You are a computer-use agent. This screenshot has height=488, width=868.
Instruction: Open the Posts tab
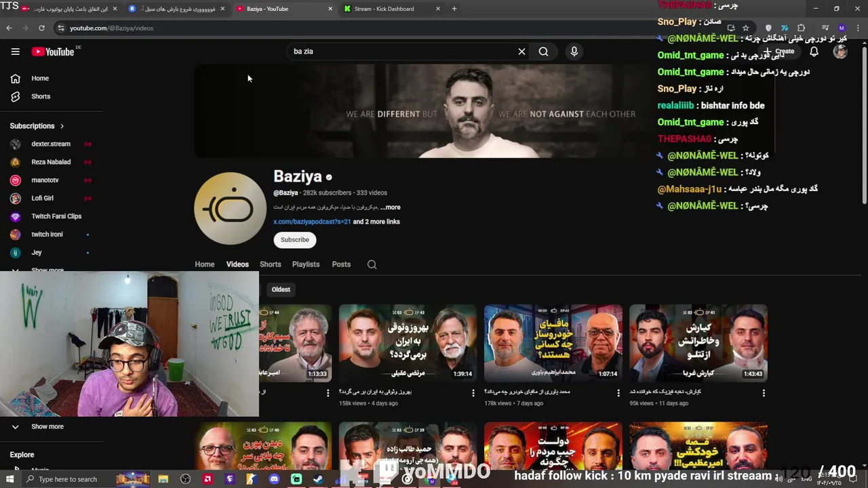point(341,264)
